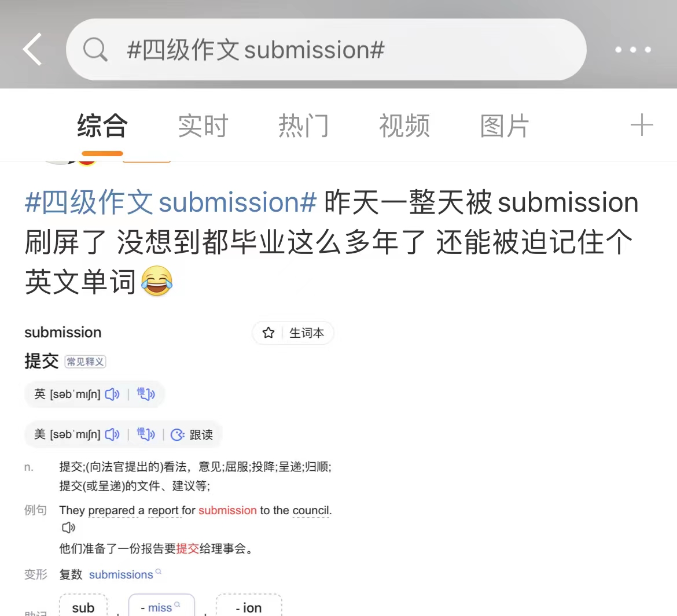Add a channel with the plus icon

[642, 125]
